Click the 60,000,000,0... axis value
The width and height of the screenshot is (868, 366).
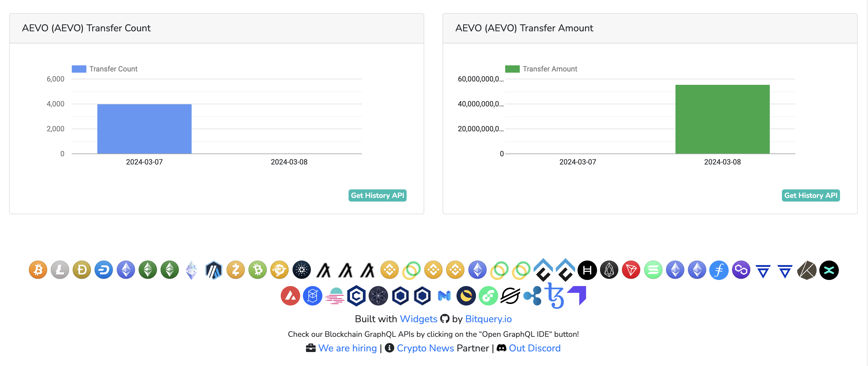(481, 79)
